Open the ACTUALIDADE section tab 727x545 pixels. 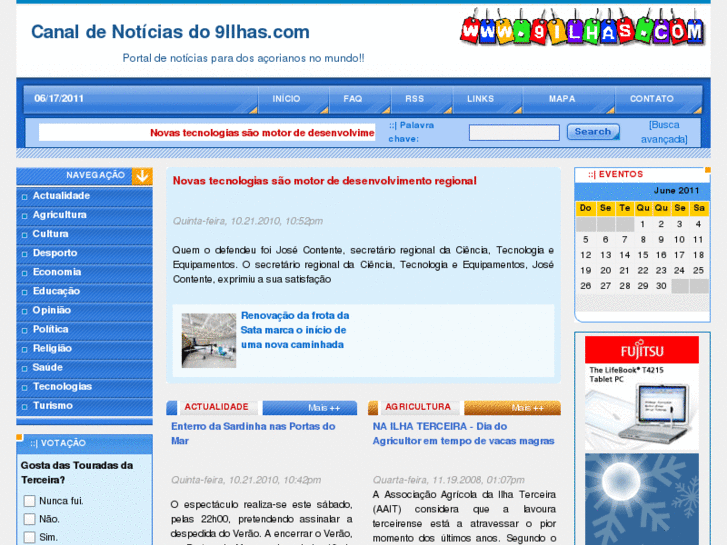tap(216, 407)
